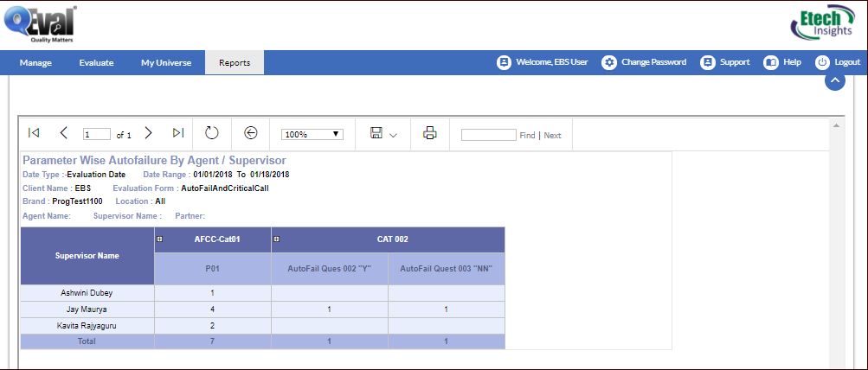The image size is (868, 370).
Task: Log out of the application
Action: click(838, 62)
